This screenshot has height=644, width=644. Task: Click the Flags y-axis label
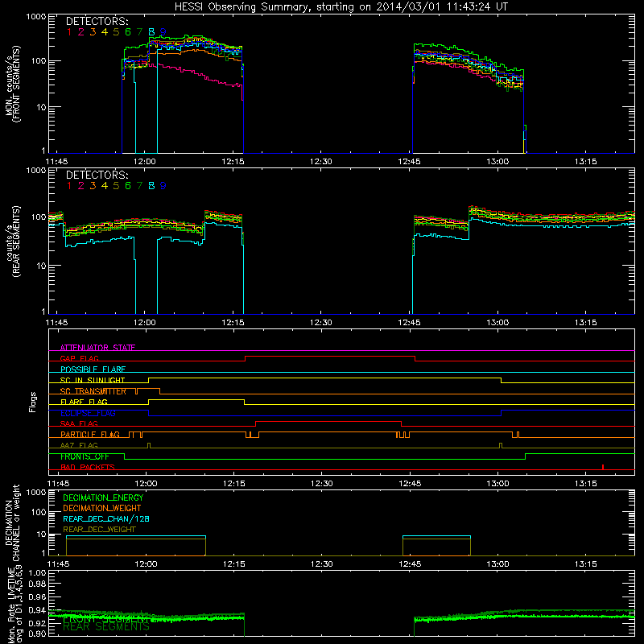click(33, 402)
